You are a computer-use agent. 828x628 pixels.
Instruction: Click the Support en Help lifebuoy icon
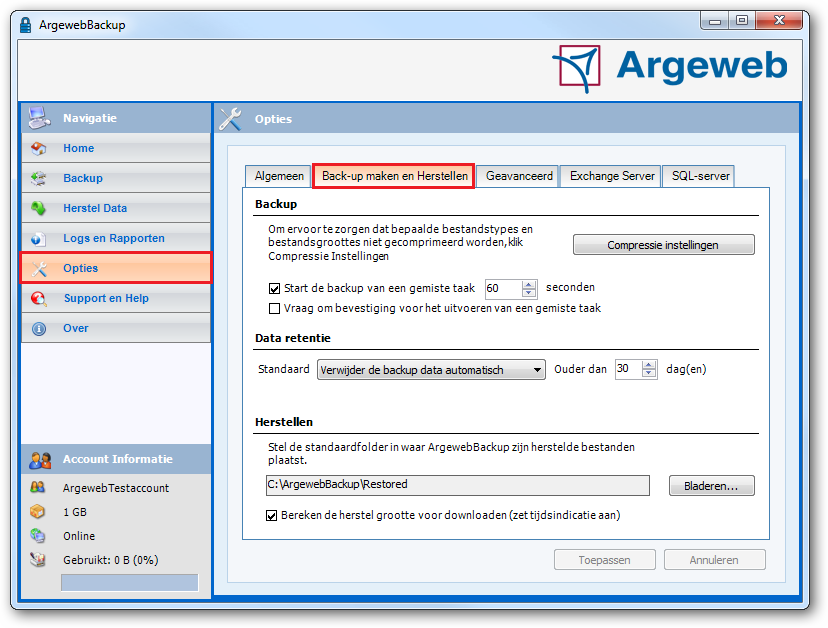(x=39, y=299)
